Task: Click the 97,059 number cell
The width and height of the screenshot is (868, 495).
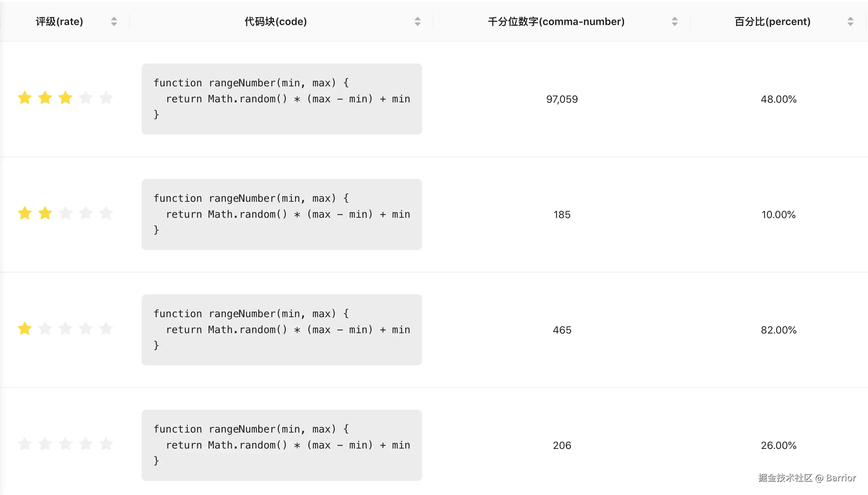Action: point(562,99)
